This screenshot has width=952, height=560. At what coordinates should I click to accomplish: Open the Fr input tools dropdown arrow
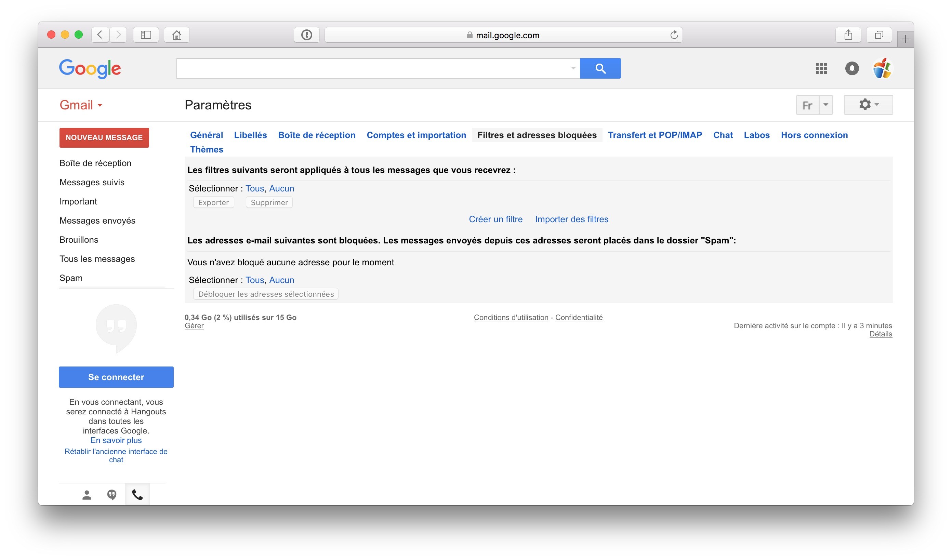(826, 105)
